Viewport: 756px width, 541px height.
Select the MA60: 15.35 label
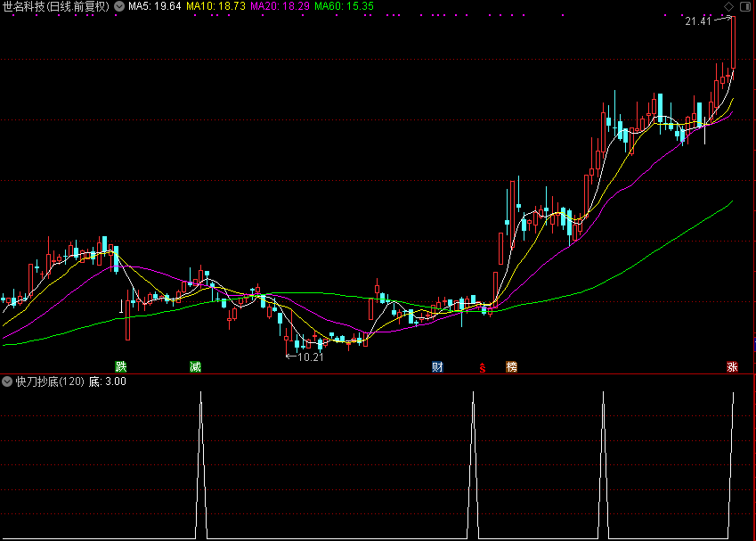[344, 6]
